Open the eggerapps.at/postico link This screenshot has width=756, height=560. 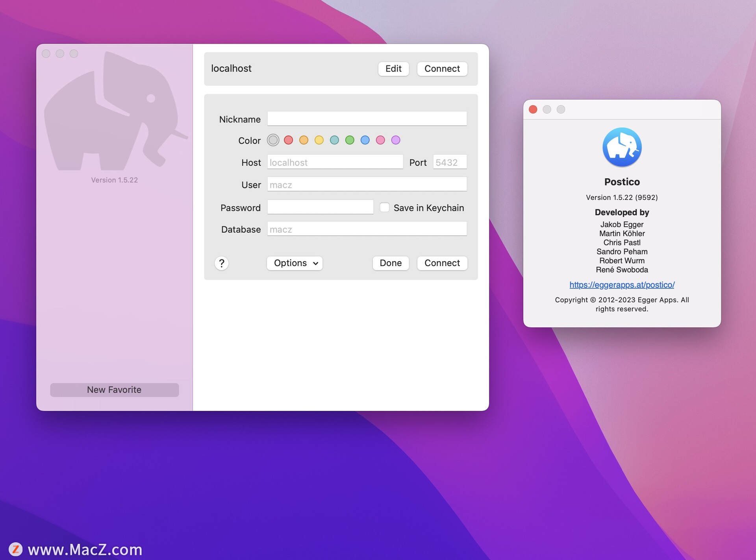point(622,285)
